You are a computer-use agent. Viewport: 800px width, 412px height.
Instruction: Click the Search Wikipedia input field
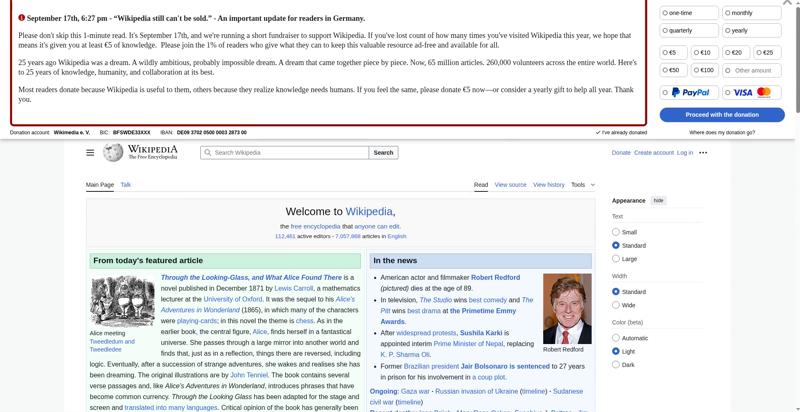tap(285, 152)
